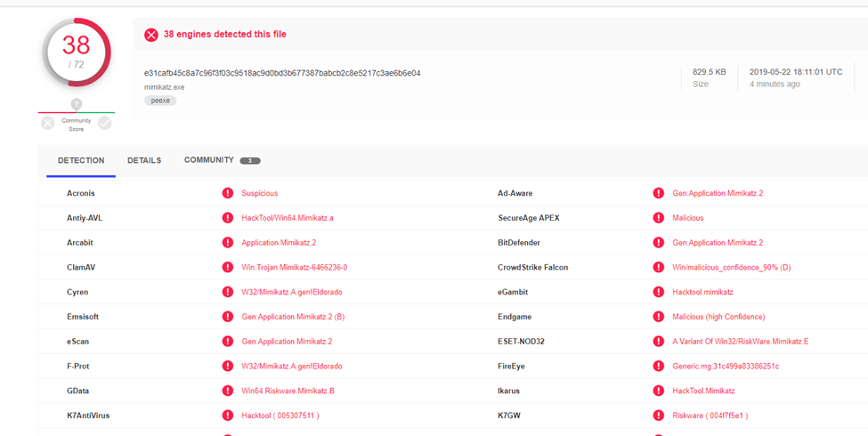This screenshot has width=868, height=436.
Task: Click the 38/72 detection score gauge
Action: click(x=77, y=52)
